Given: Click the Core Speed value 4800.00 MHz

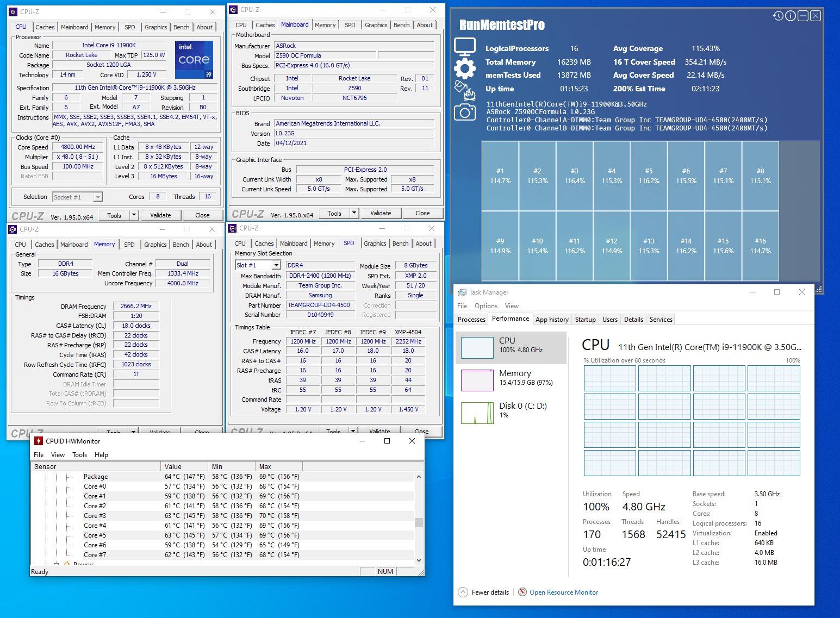Looking at the screenshot, I should [78, 147].
